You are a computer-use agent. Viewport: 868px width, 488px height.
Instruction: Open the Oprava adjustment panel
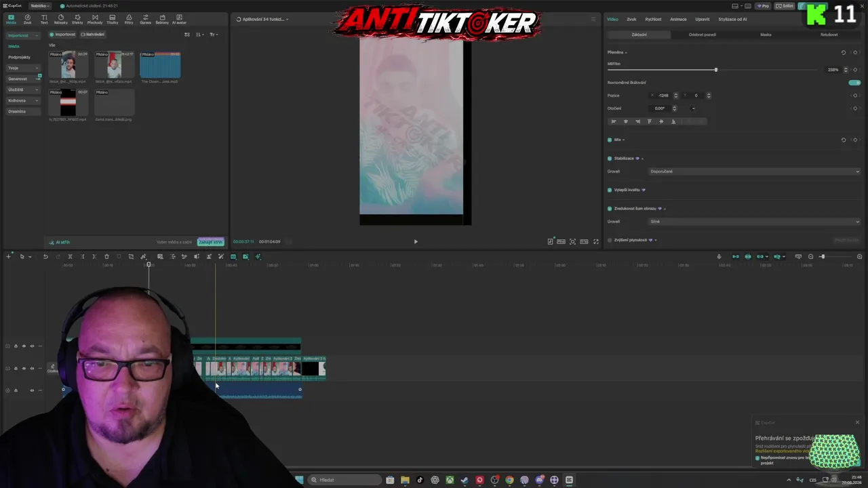click(145, 19)
